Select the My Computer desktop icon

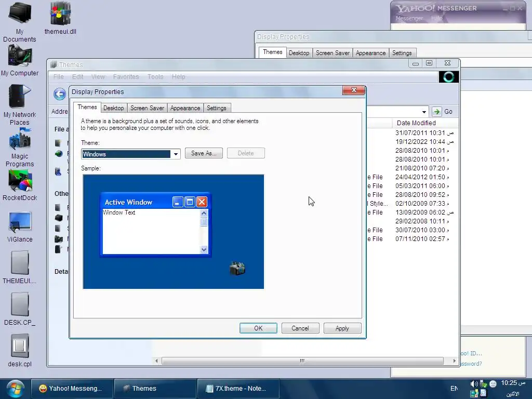click(x=20, y=61)
